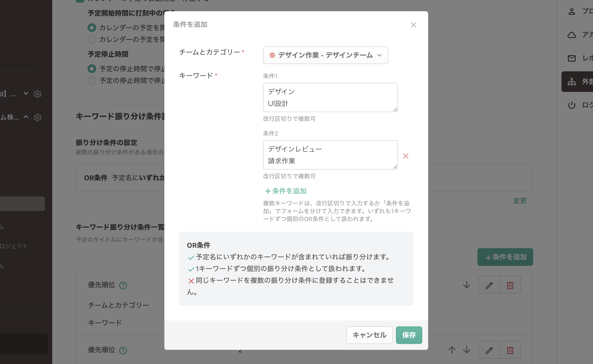The width and height of the screenshot is (593, 364).
Task: Click the 優先順位 help question-mark icon
Action: point(123,285)
